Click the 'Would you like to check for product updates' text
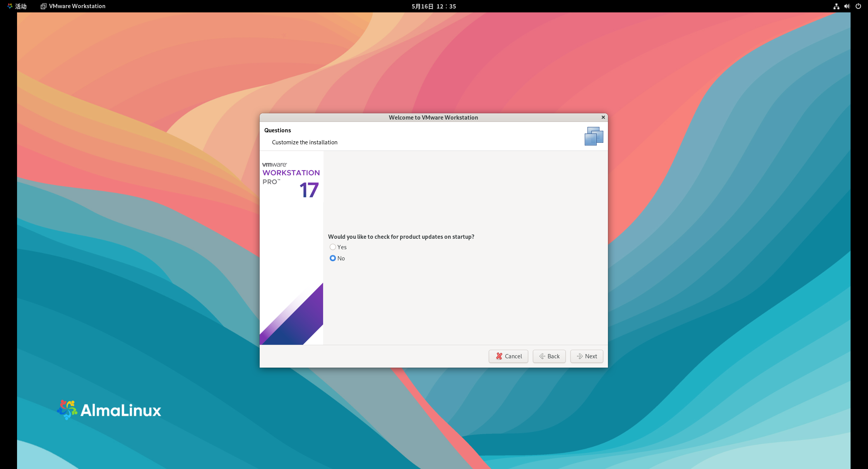The width and height of the screenshot is (868, 469). pos(401,236)
